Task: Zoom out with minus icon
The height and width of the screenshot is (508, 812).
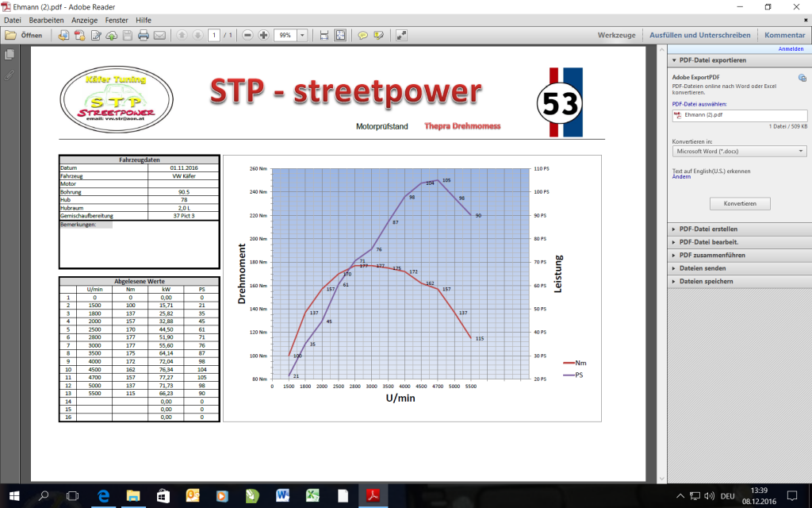Action: click(247, 35)
